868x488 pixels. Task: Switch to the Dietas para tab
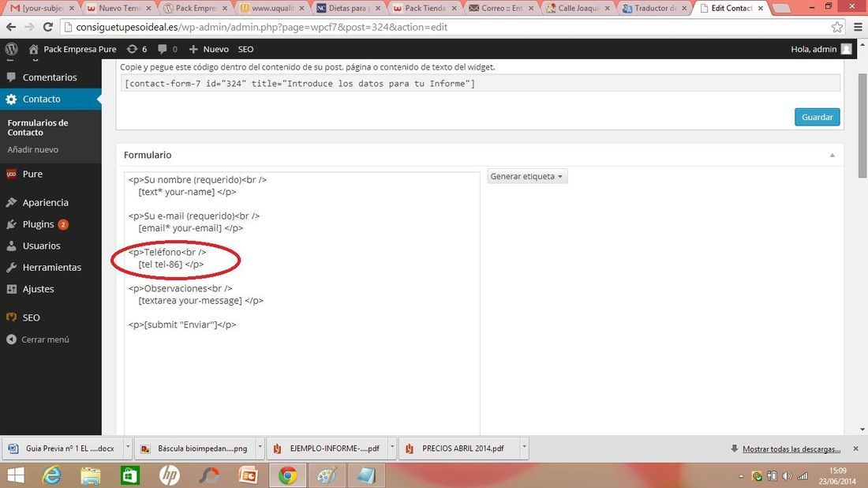point(348,9)
